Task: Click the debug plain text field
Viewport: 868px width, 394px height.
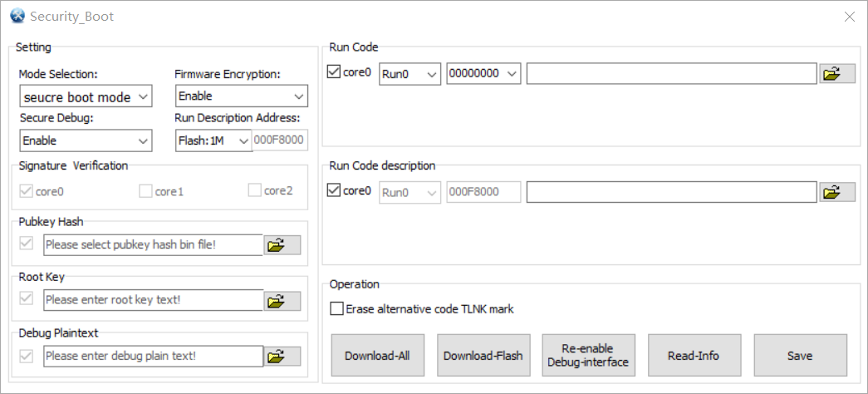Action: 153,356
